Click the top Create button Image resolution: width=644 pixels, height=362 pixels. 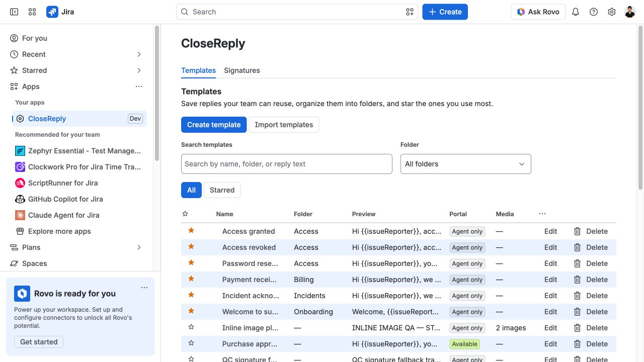pos(445,12)
